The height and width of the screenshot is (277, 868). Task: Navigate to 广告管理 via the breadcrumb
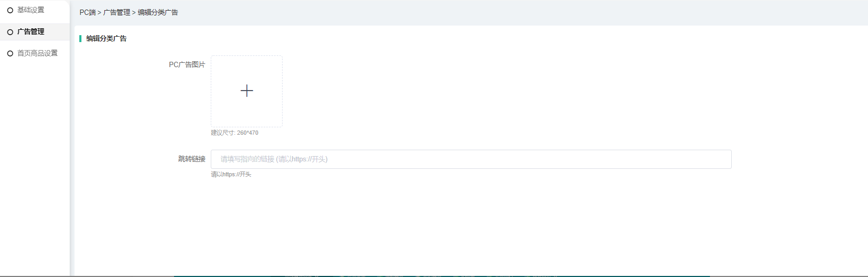pos(117,12)
